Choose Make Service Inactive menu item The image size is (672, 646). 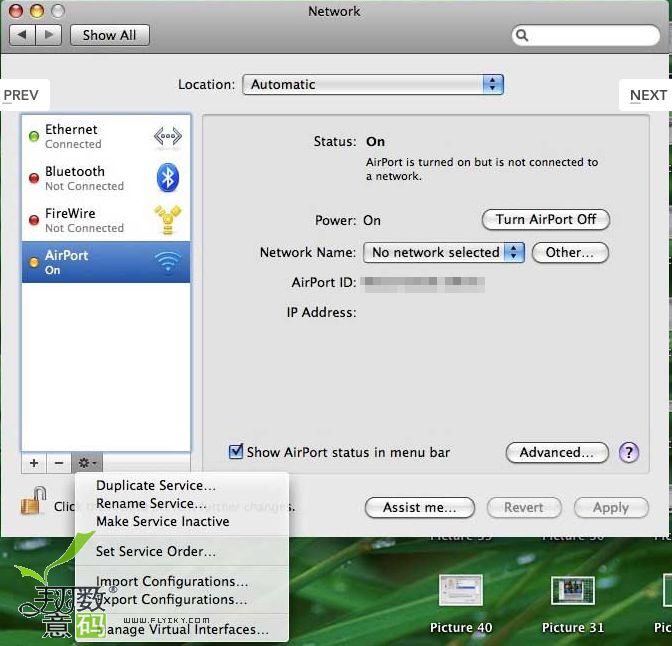tap(182, 521)
